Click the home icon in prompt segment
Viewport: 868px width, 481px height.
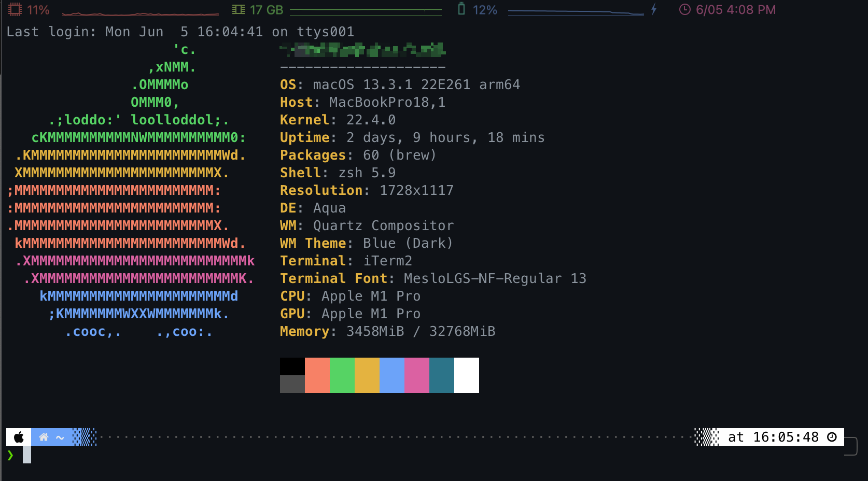click(x=44, y=437)
